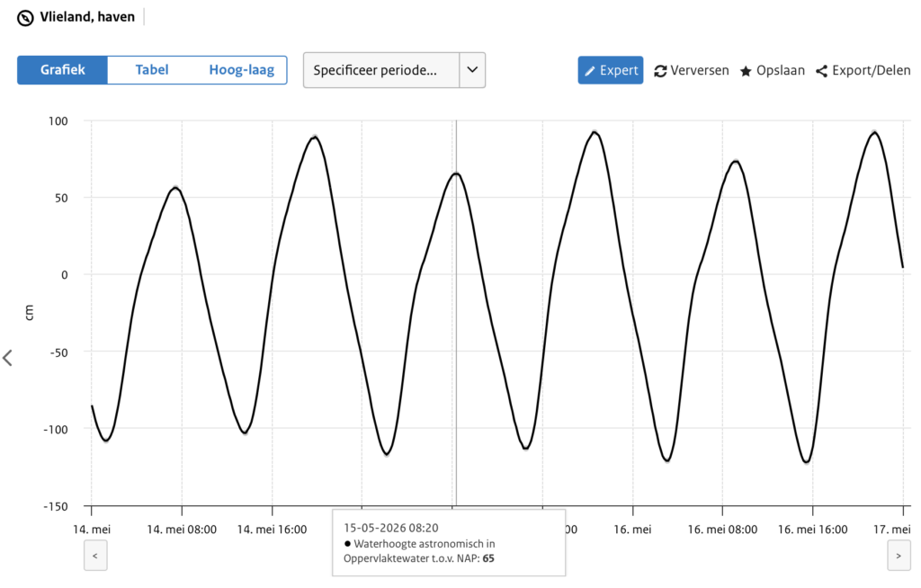The width and height of the screenshot is (921, 588).
Task: Click the left chevron at chart edge
Action: pyautogui.click(x=8, y=358)
